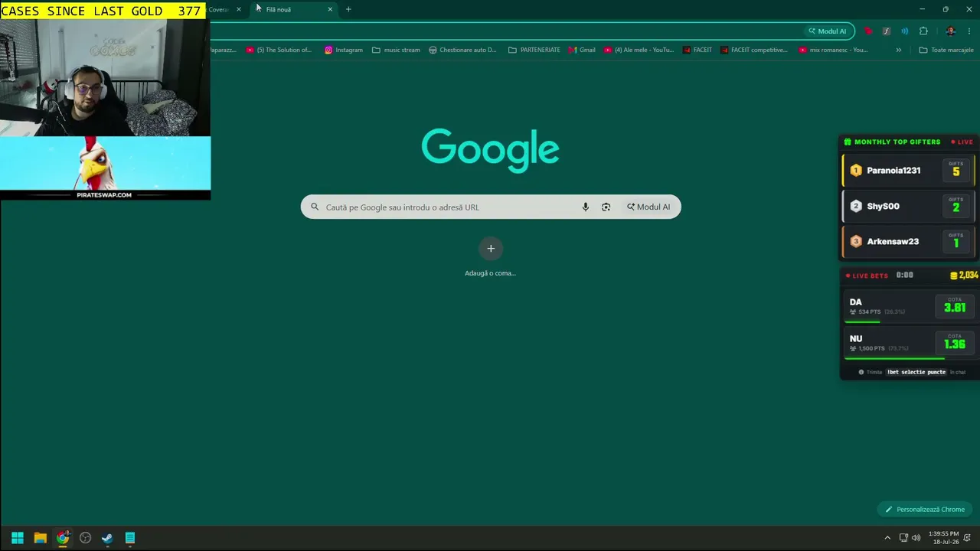Open the volume speaker tray icon
The width and height of the screenshot is (980, 551).
pyautogui.click(x=916, y=538)
